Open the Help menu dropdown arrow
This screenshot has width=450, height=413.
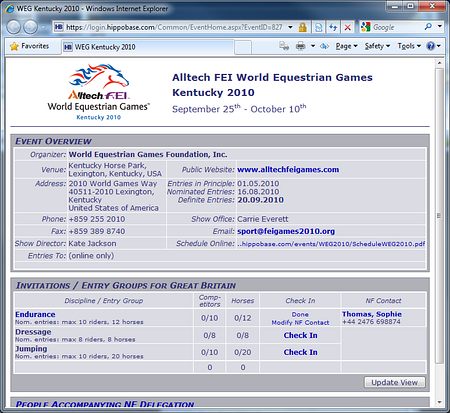click(439, 46)
